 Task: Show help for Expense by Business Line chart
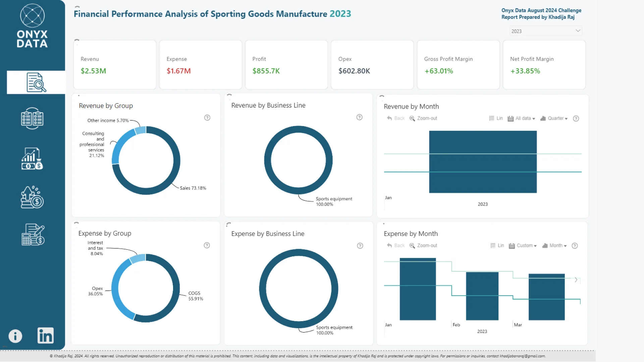360,246
